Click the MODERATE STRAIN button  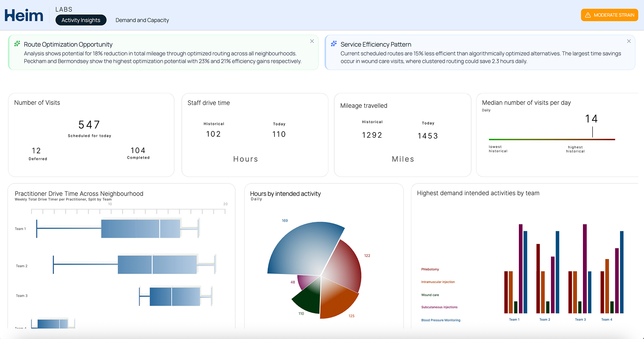pos(609,15)
